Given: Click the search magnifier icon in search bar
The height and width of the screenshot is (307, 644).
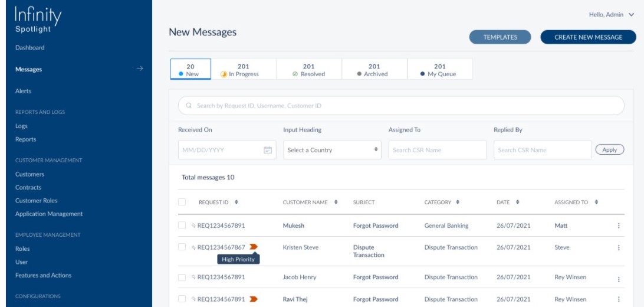Looking at the screenshot, I should pyautogui.click(x=189, y=106).
